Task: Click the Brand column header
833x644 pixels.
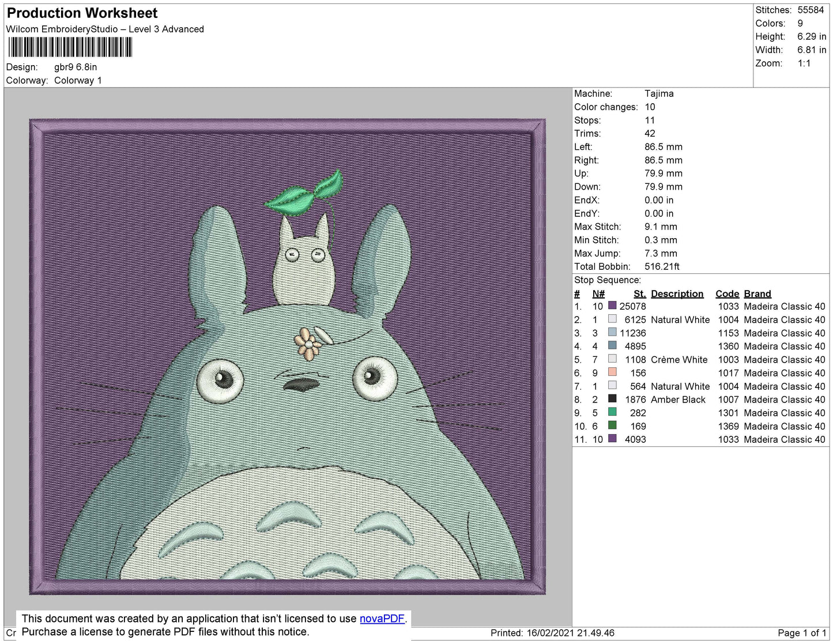Action: pos(757,293)
